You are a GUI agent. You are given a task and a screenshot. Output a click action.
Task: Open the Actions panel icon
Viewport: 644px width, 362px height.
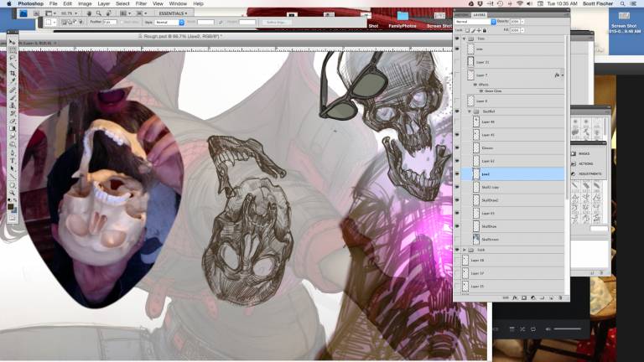574,163
